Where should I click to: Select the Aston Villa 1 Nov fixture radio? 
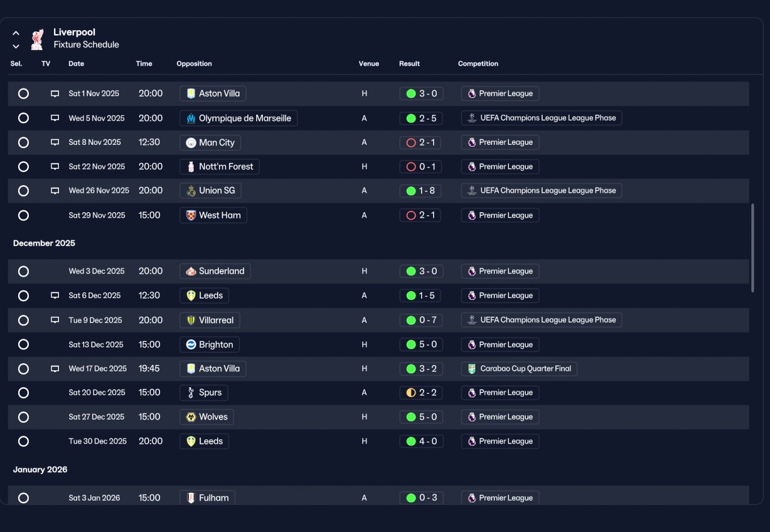pos(23,94)
